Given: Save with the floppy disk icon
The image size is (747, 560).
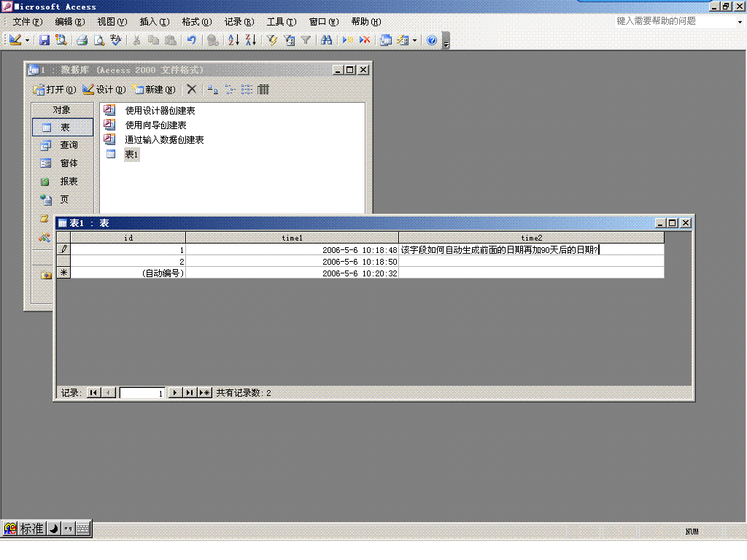Looking at the screenshot, I should (x=44, y=41).
